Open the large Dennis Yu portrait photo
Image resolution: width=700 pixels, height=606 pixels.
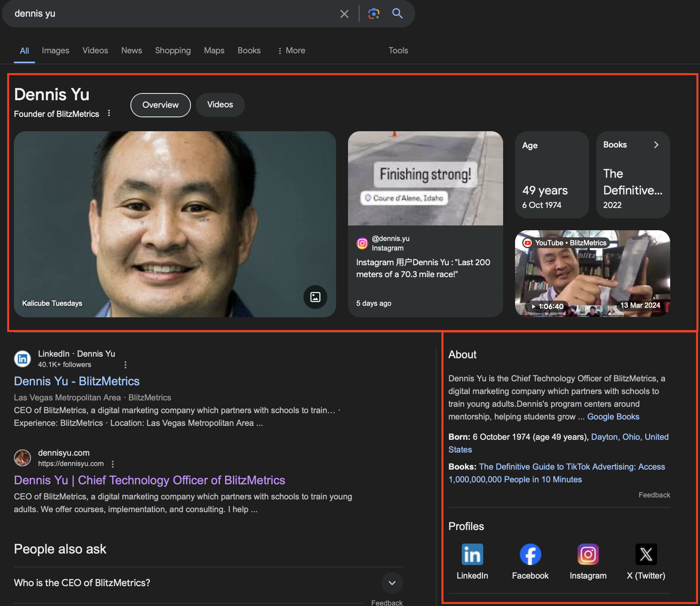pyautogui.click(x=175, y=224)
